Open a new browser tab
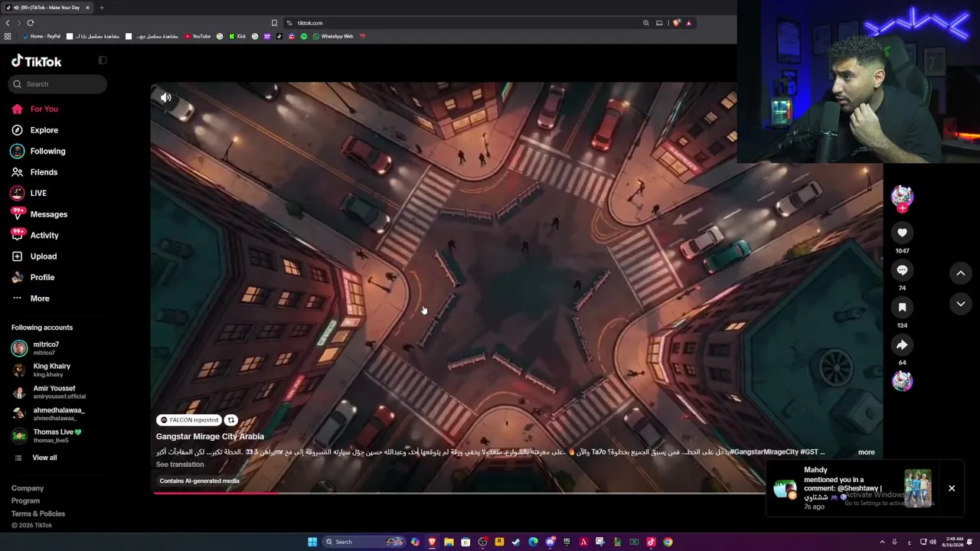 click(x=101, y=8)
